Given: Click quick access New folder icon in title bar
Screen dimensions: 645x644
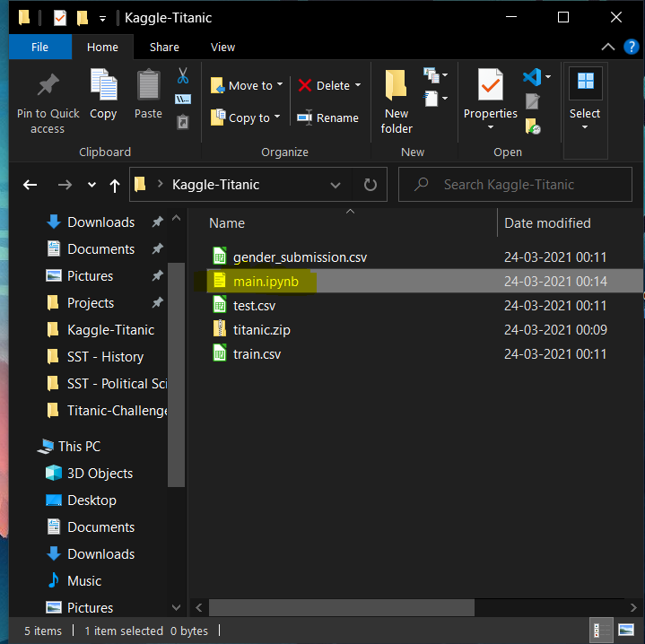Looking at the screenshot, I should click(83, 18).
